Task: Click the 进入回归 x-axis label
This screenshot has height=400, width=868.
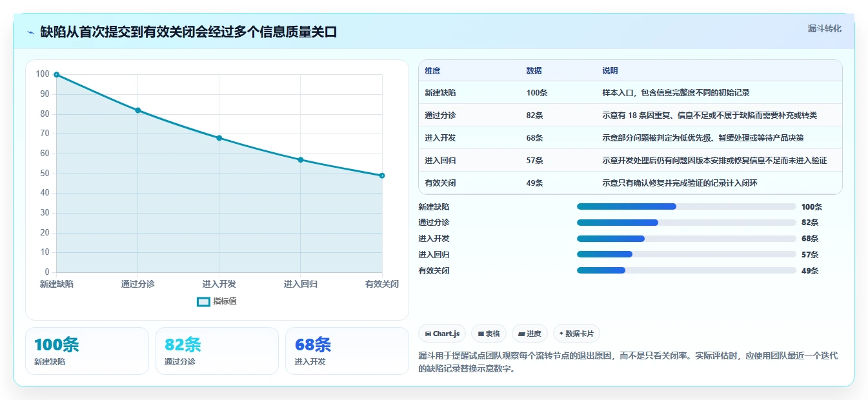Action: pos(301,284)
